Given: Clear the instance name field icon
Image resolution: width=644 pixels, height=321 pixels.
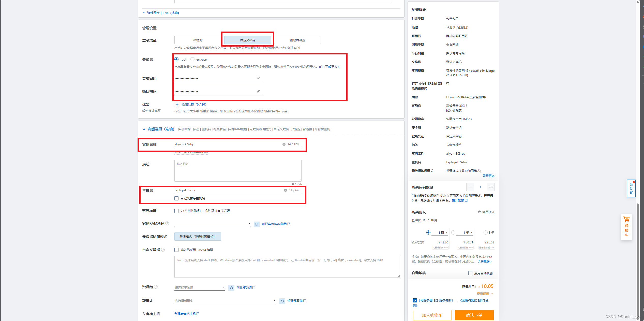Looking at the screenshot, I should (x=284, y=144).
